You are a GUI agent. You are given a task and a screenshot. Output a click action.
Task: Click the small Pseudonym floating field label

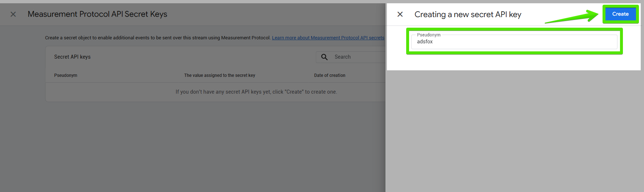429,35
